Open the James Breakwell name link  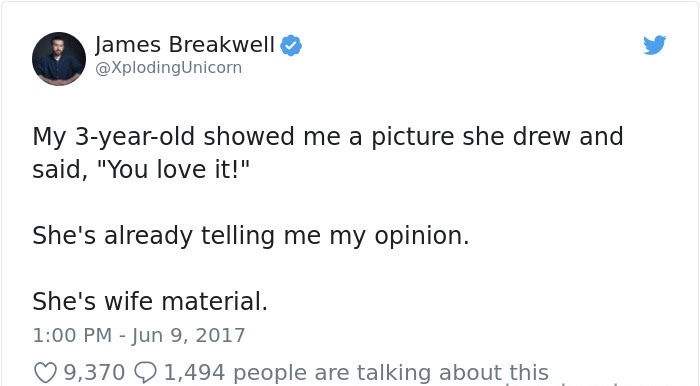[x=185, y=45]
